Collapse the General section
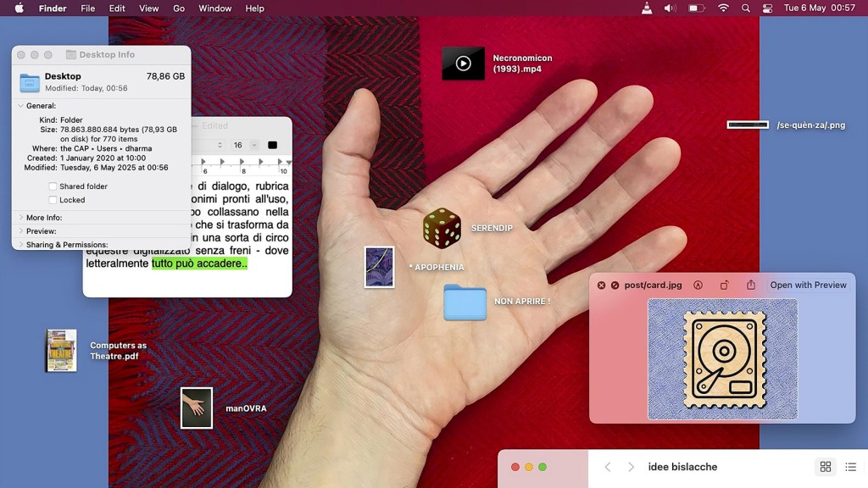 click(21, 106)
